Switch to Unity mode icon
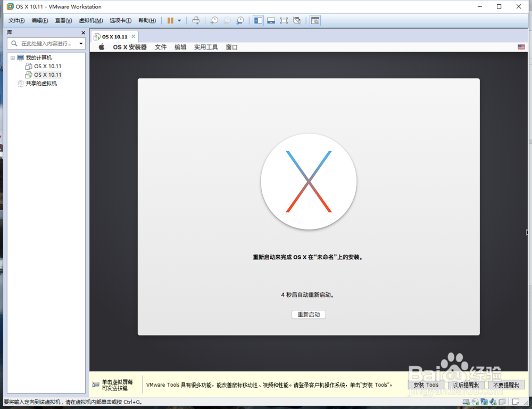The width and height of the screenshot is (532, 409). [x=297, y=21]
